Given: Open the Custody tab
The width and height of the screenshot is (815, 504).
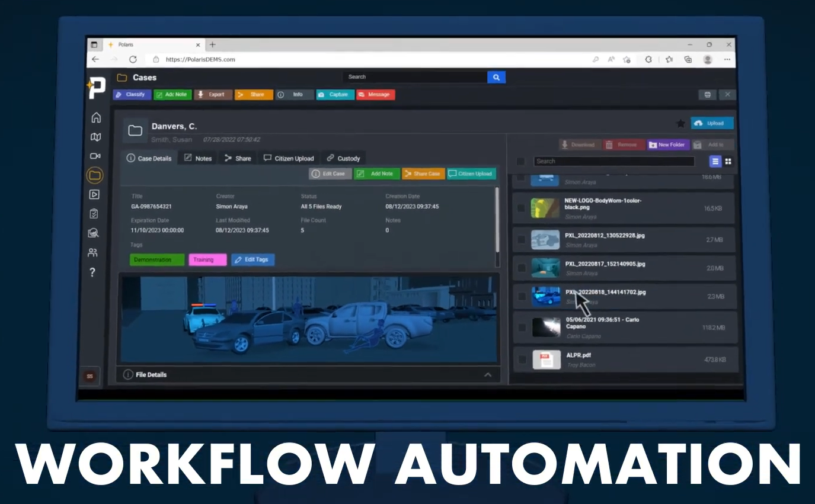Looking at the screenshot, I should [x=344, y=158].
